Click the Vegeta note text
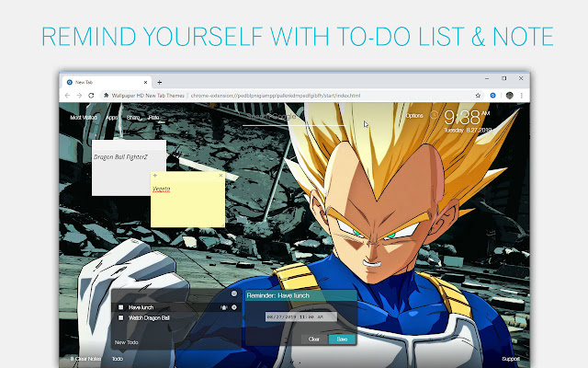 click(x=162, y=189)
